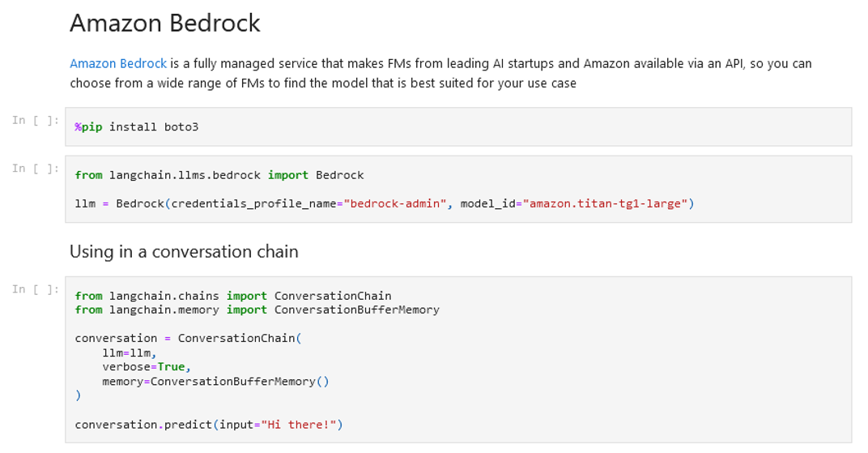Open the Amazon Bedrock hyperlink
Image resolution: width=868 pixels, height=453 pixels.
click(118, 63)
